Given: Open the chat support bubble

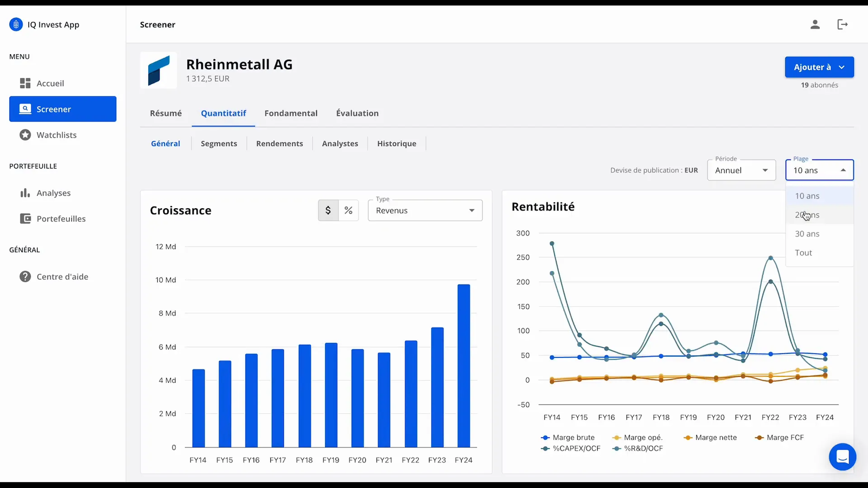Looking at the screenshot, I should [843, 457].
